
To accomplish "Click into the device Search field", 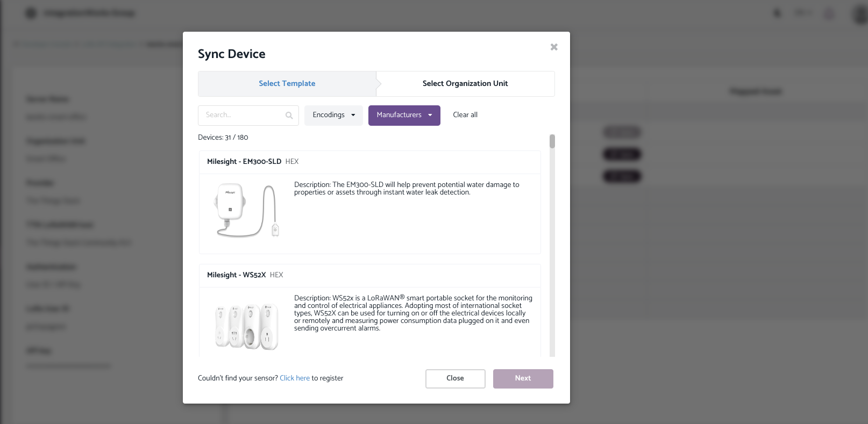I will [x=248, y=116].
